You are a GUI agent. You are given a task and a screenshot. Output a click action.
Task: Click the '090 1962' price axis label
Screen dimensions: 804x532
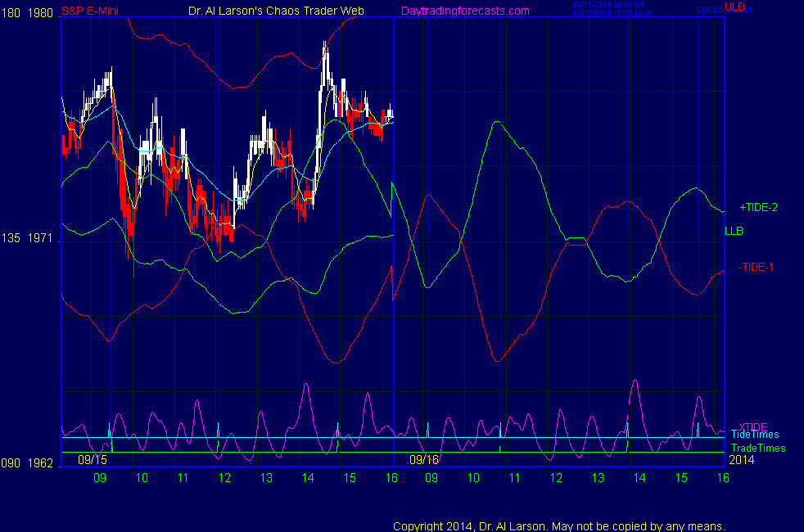pos(27,462)
